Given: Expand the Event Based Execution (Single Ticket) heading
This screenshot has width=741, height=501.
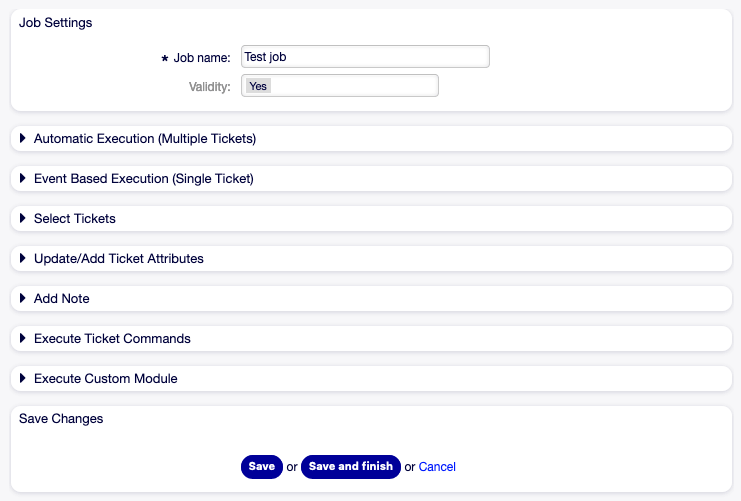Looking at the screenshot, I should (x=144, y=179).
